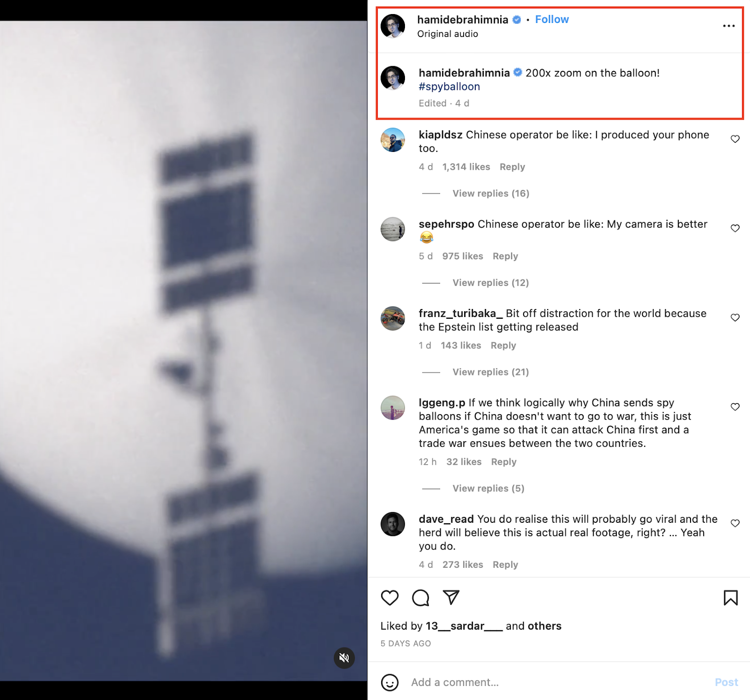This screenshot has height=700, width=750.
Task: Expand View replies (5)
Action: tap(488, 488)
